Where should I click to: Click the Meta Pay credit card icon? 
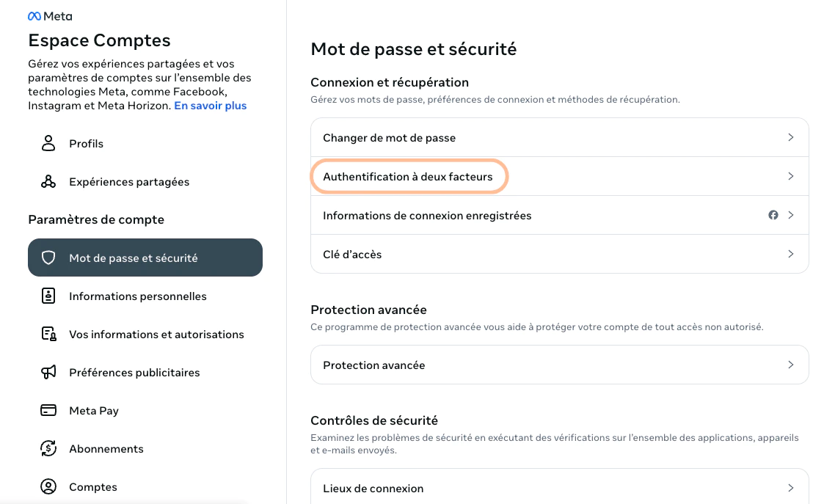click(48, 410)
